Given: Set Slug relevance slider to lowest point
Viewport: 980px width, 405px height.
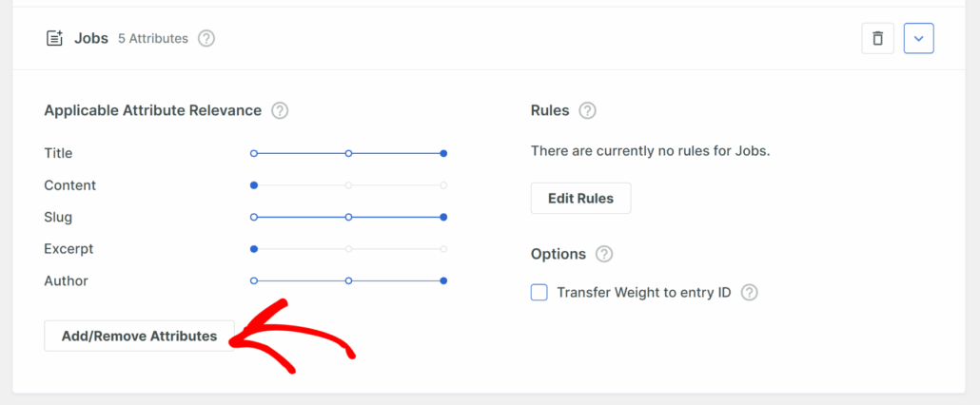Looking at the screenshot, I should click(x=254, y=217).
